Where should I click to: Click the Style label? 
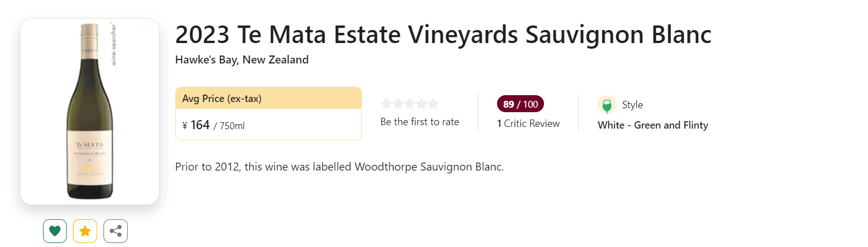click(x=632, y=105)
